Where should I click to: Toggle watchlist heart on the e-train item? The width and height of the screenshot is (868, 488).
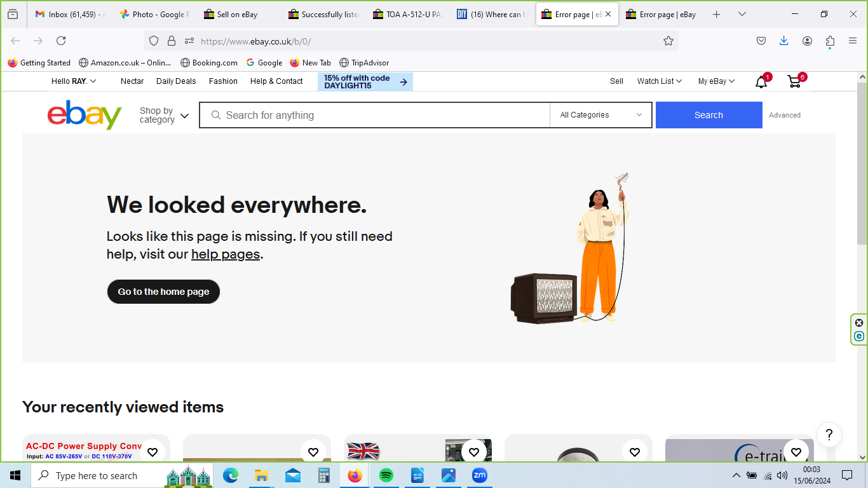tap(796, 452)
